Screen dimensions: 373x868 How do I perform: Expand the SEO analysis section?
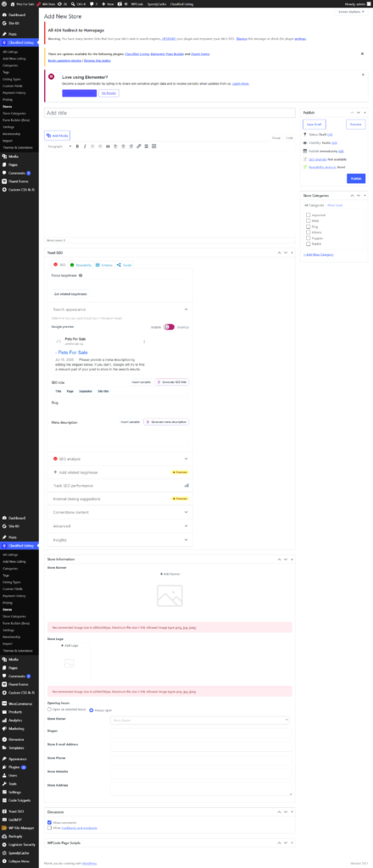pos(120,459)
